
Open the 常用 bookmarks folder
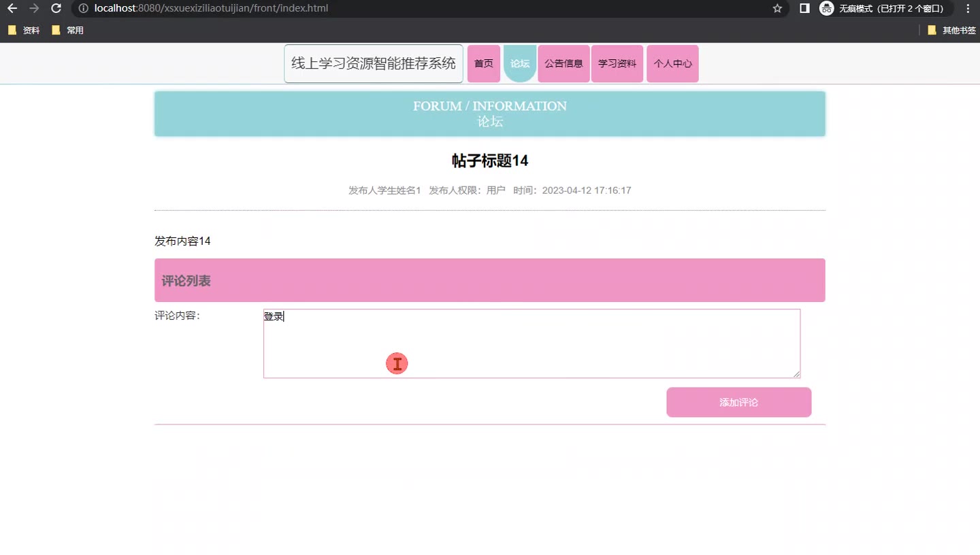pyautogui.click(x=68, y=31)
